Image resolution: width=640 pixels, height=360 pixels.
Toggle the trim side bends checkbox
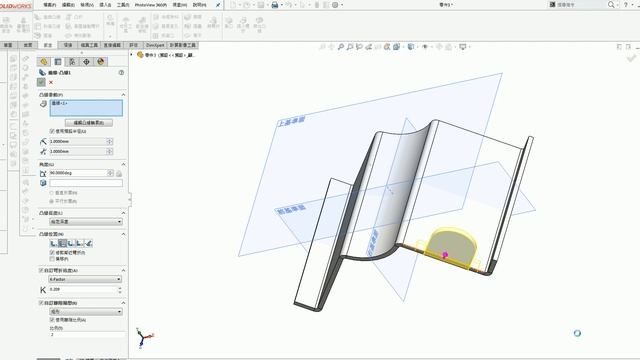point(52,253)
